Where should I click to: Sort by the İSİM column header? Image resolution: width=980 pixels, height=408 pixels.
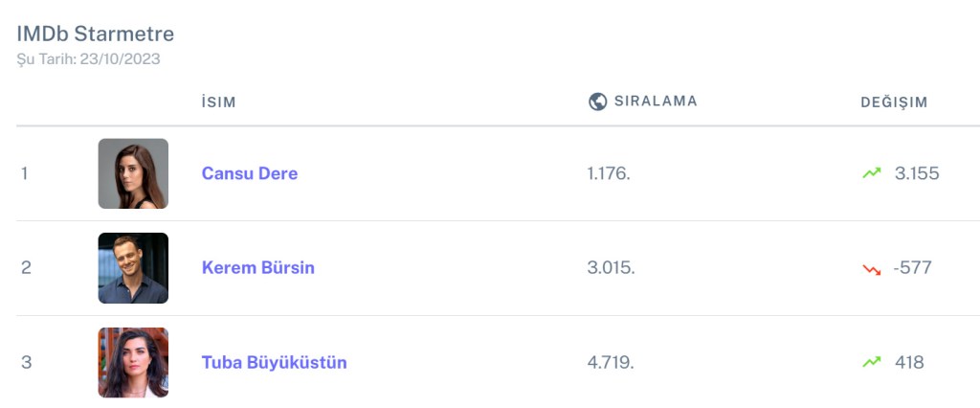(x=218, y=102)
